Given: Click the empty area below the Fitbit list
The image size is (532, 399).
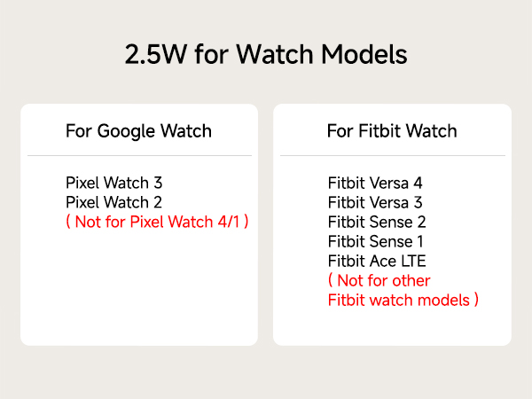Looking at the screenshot, I should pyautogui.click(x=392, y=326).
